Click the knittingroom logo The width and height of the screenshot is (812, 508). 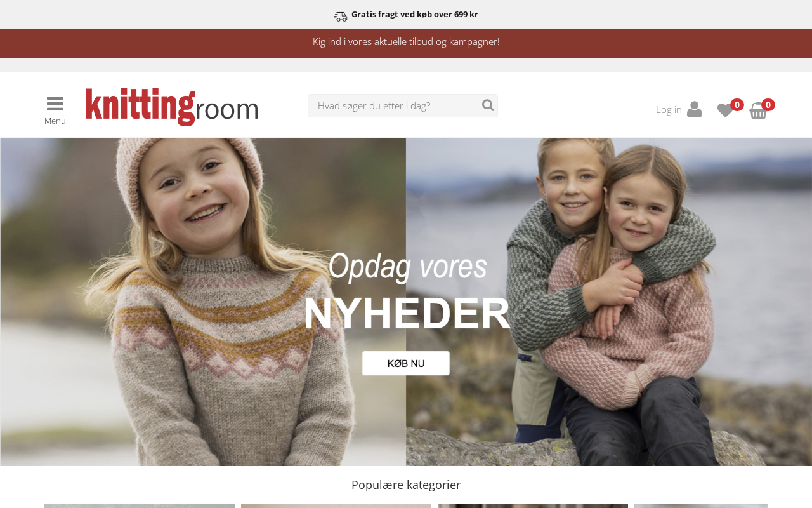(172, 107)
